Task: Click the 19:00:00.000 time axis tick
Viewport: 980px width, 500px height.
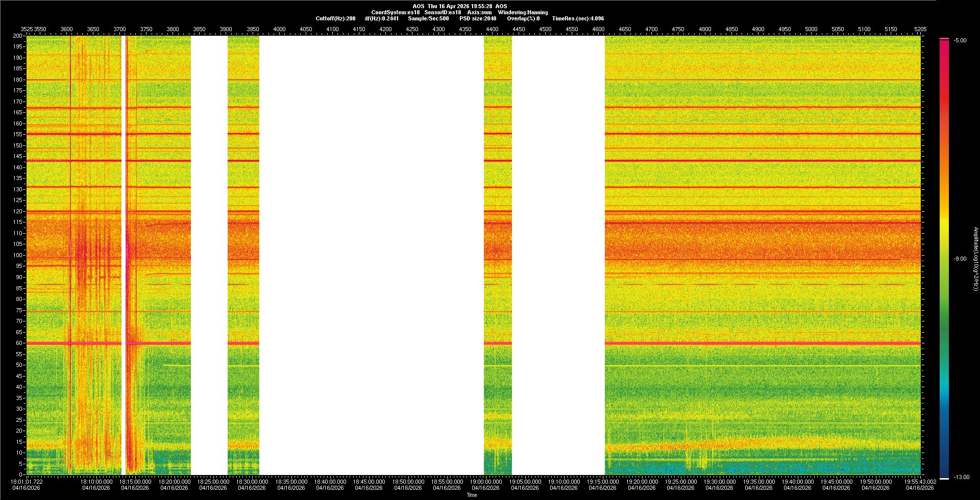Action: 486,482
